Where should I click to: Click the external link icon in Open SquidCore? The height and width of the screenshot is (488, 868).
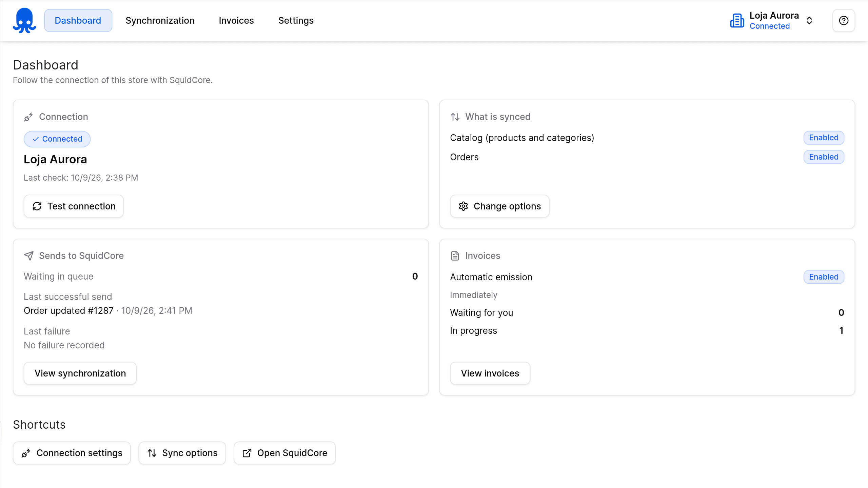(247, 453)
